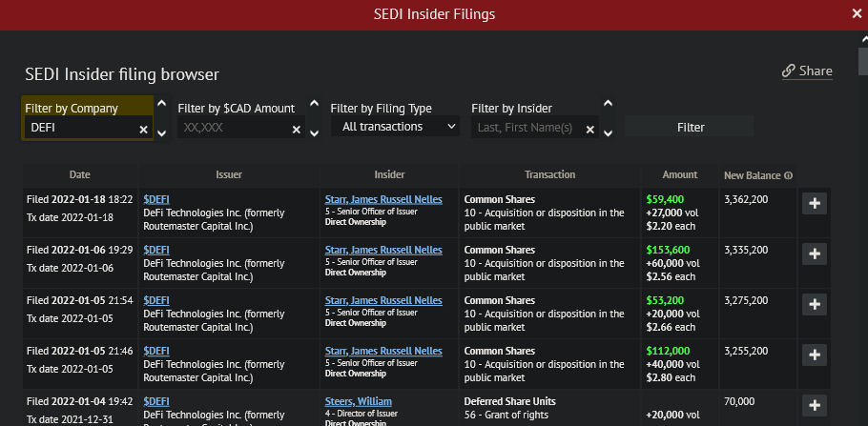Open the Filing Type dropdown
This screenshot has width=868, height=426.
[395, 127]
